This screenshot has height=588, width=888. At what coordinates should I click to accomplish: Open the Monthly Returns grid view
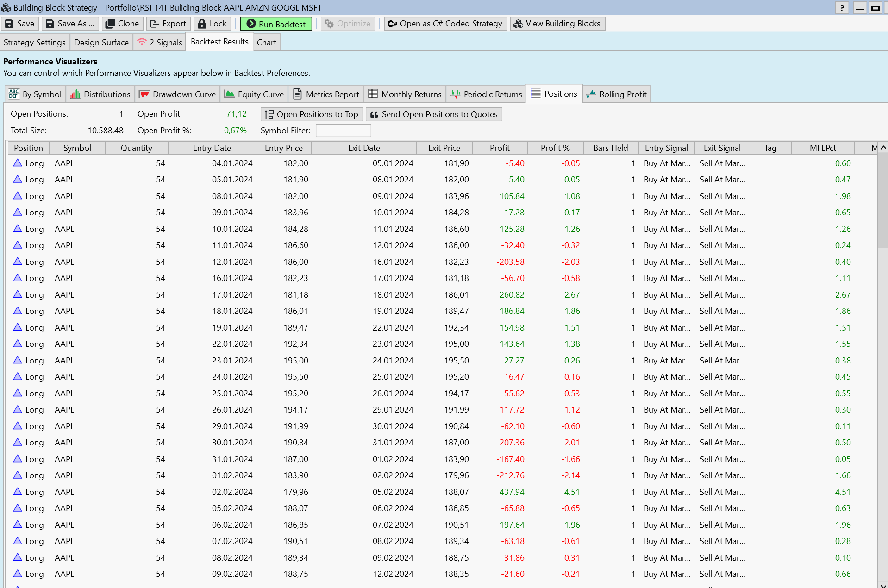[x=405, y=94]
